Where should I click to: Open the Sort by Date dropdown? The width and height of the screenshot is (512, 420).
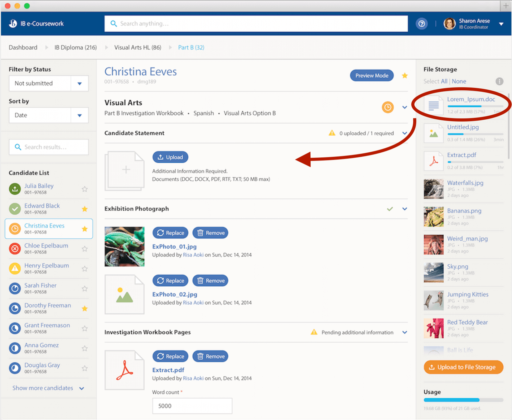pyautogui.click(x=49, y=115)
